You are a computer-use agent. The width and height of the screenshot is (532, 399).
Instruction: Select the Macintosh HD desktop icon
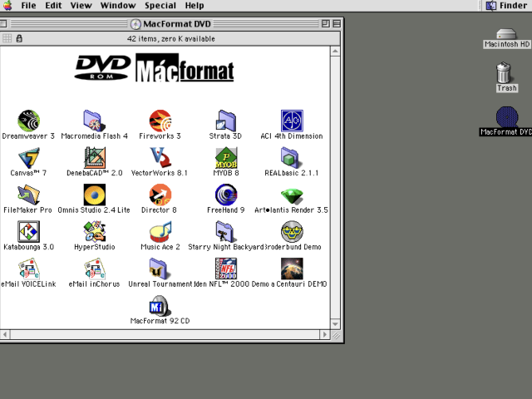506,34
